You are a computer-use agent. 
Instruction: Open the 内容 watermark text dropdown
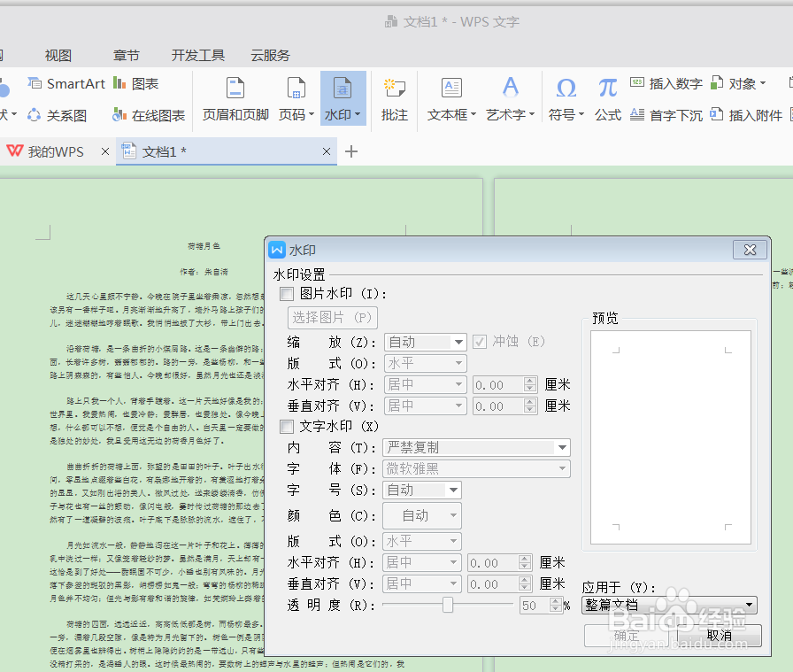click(561, 447)
